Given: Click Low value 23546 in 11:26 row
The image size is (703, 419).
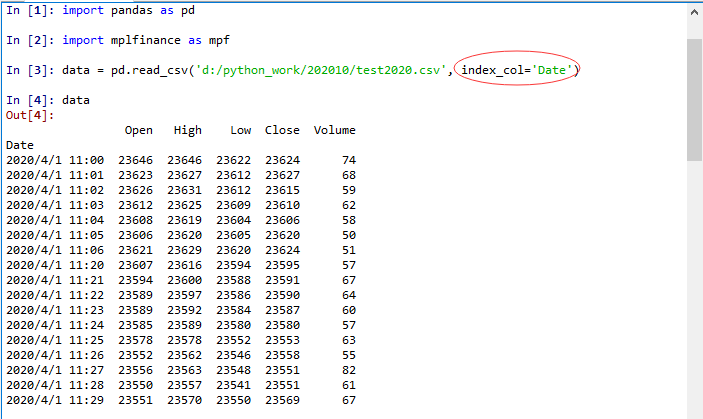Looking at the screenshot, I should (x=234, y=355).
